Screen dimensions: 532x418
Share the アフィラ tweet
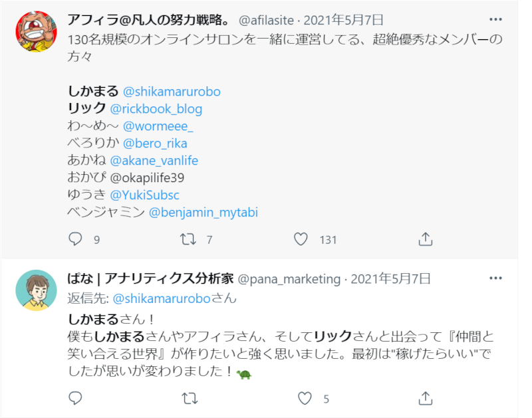click(426, 239)
